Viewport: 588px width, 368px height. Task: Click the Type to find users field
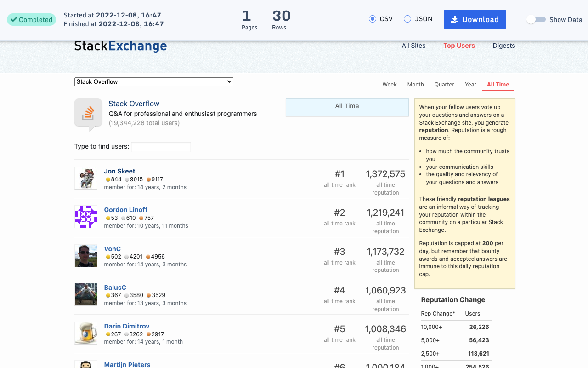click(161, 147)
